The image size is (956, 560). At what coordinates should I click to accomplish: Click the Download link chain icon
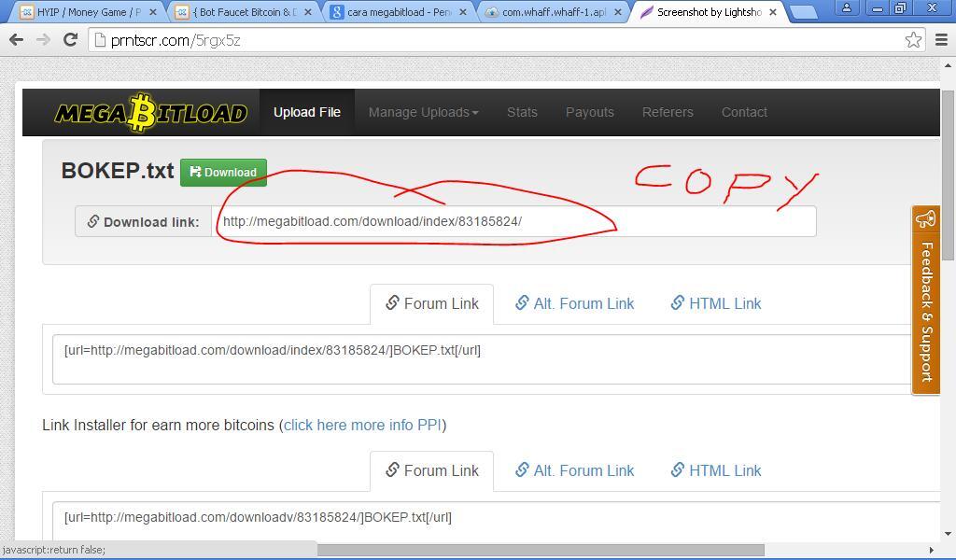[x=93, y=221]
